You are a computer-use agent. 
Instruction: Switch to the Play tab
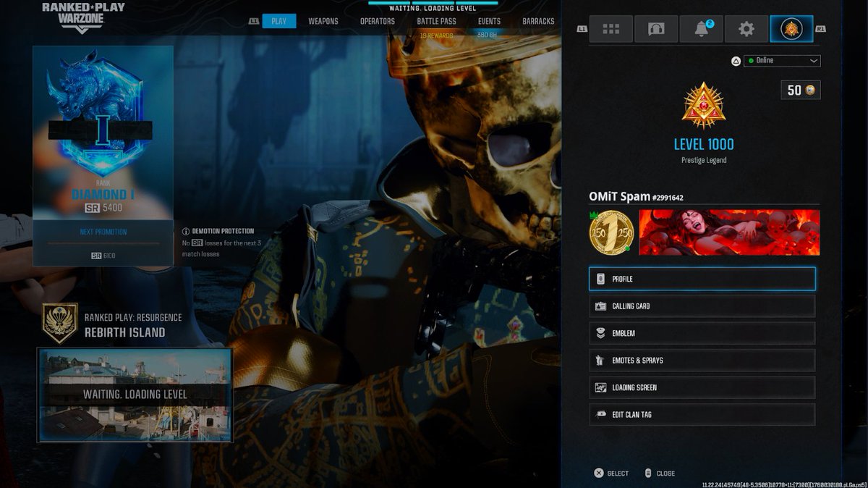(x=279, y=21)
